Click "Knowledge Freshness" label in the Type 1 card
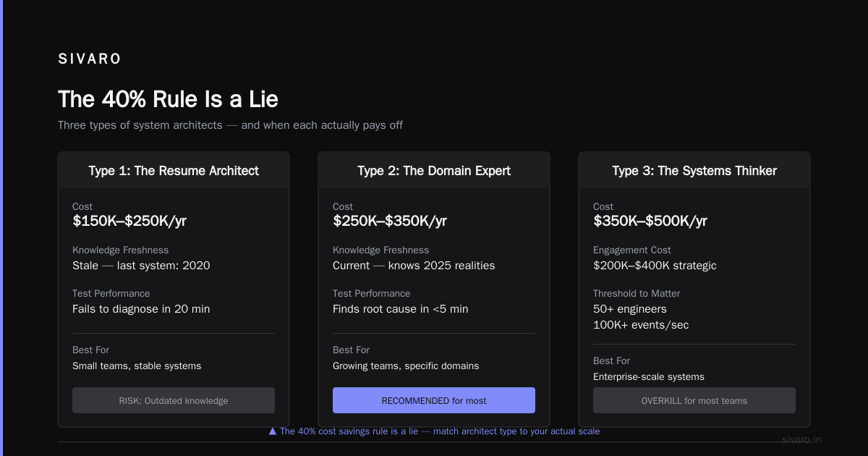 pos(120,250)
